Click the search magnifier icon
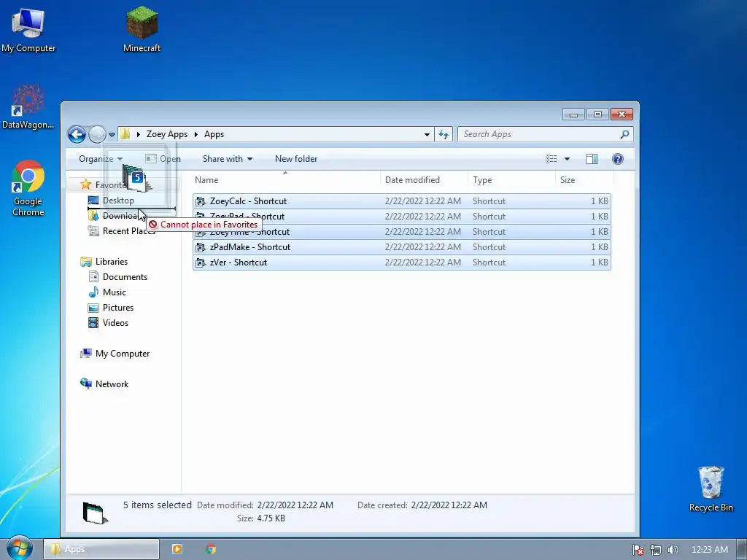Image resolution: width=747 pixels, height=560 pixels. point(624,134)
